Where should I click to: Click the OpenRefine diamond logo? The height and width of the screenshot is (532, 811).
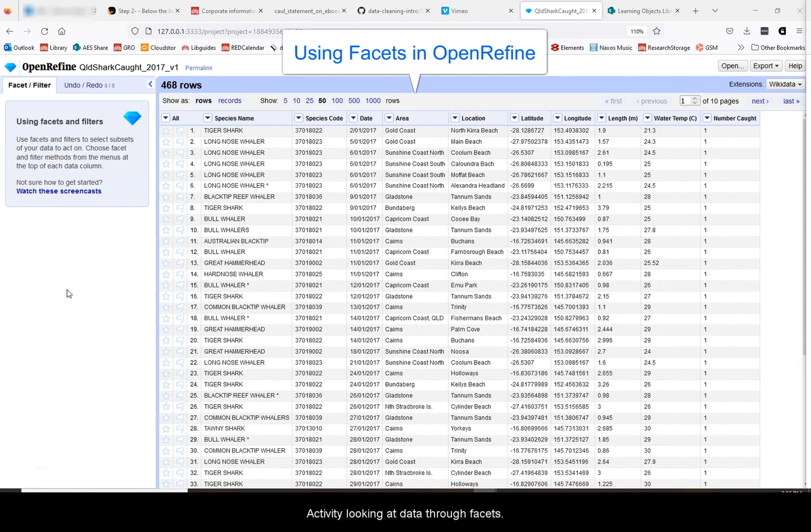tap(10, 67)
